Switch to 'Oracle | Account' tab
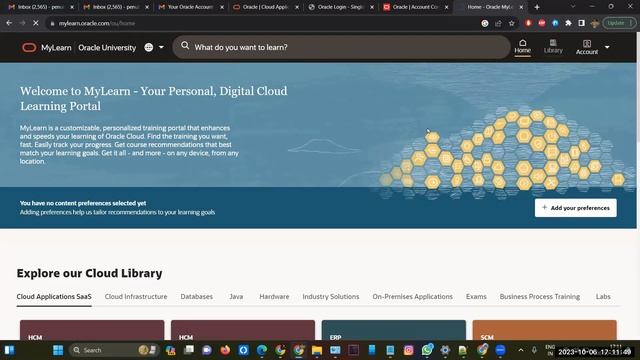The height and width of the screenshot is (360, 640). pyautogui.click(x=416, y=7)
